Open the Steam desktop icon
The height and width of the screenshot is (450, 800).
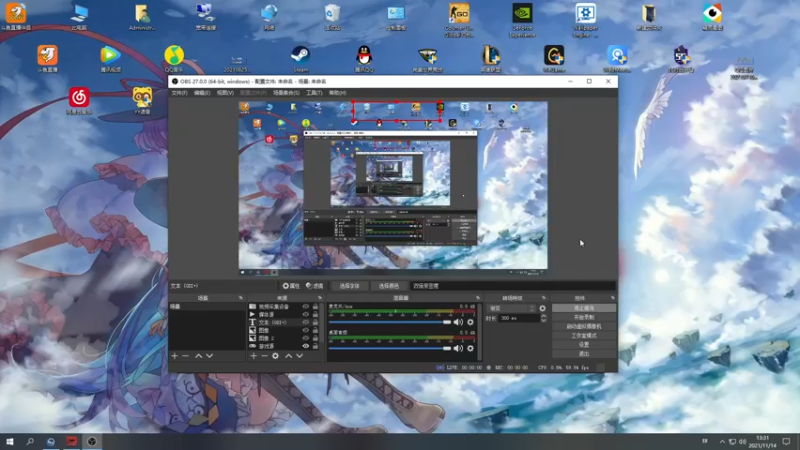tap(299, 55)
